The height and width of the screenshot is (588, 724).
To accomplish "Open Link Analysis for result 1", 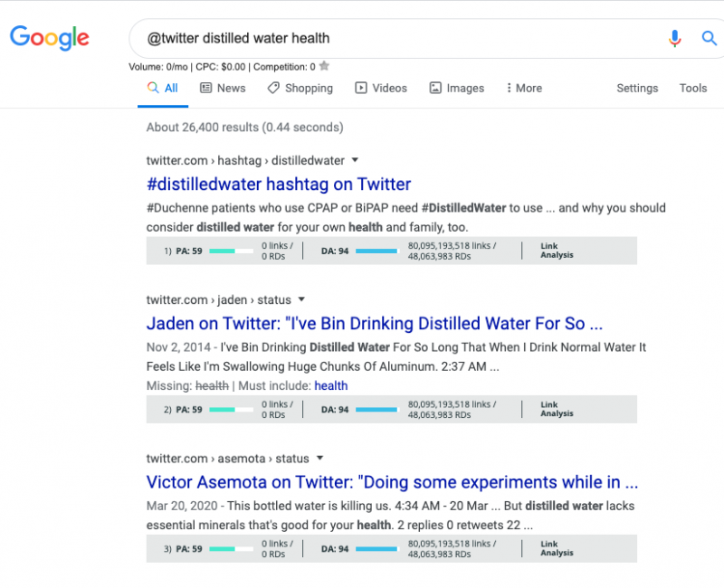I will tap(557, 251).
